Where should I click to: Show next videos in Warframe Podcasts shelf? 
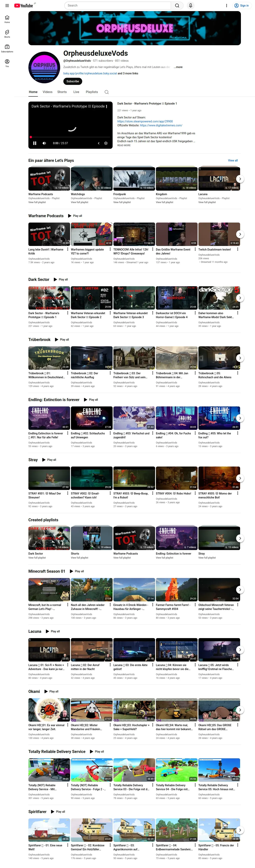pos(240,234)
